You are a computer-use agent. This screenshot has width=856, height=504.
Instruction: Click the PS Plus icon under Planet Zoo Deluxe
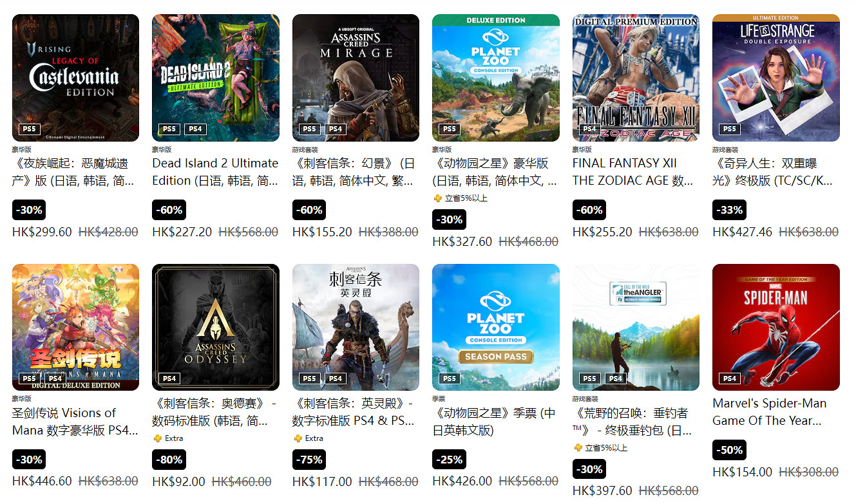(437, 198)
